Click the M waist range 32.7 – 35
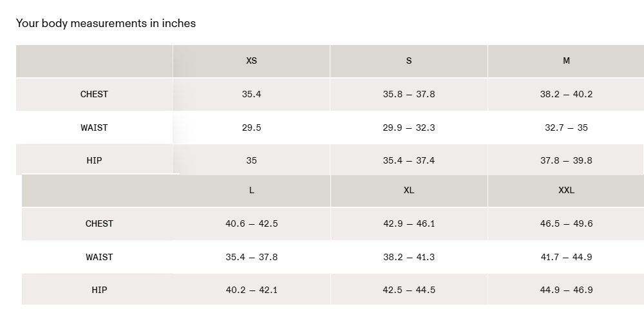The height and width of the screenshot is (322, 644). coord(566,128)
